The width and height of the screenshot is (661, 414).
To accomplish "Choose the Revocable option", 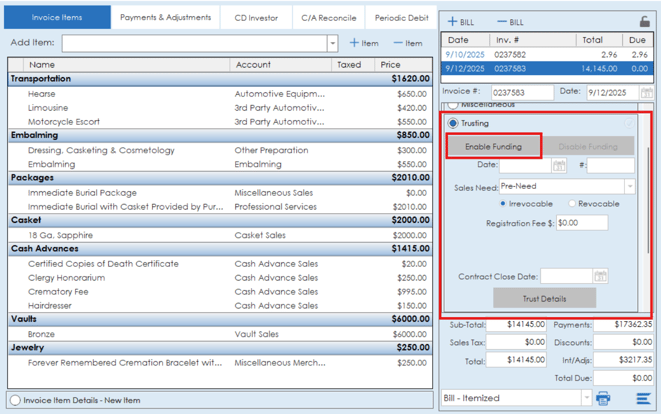I will point(573,204).
